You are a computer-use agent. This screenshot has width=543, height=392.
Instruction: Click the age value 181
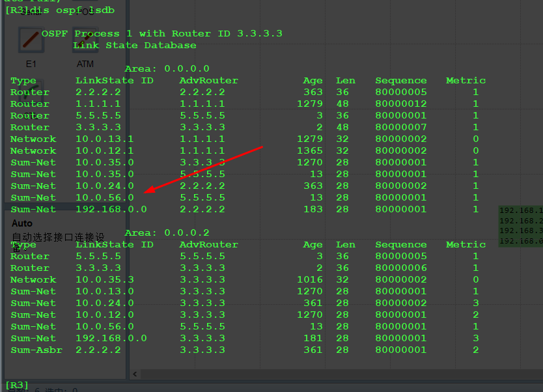[313, 338]
